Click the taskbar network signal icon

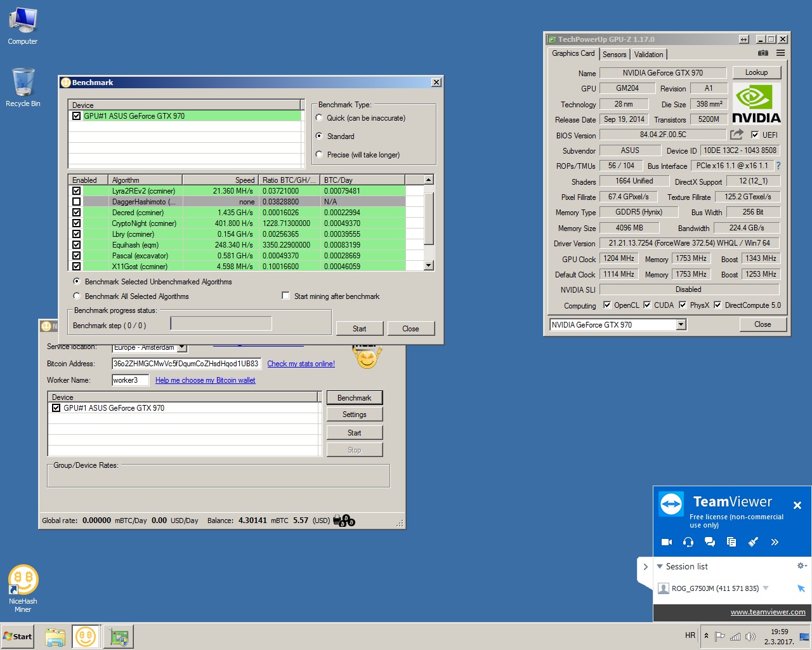coord(735,637)
